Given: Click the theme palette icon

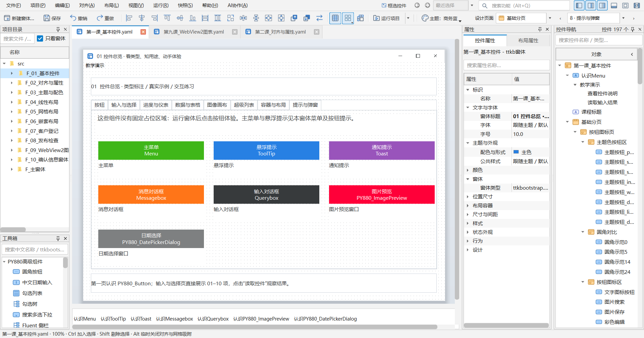Looking at the screenshot, I should coord(425,18).
